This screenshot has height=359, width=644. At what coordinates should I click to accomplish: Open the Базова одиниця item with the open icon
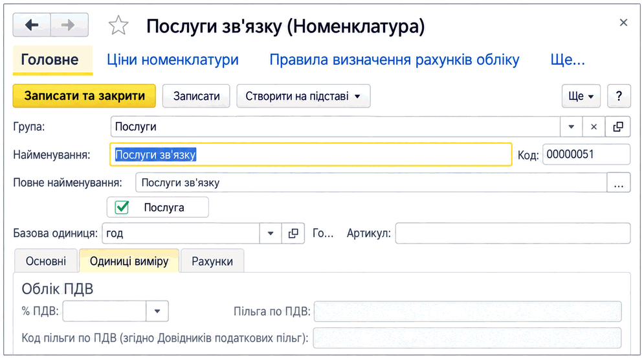[293, 233]
